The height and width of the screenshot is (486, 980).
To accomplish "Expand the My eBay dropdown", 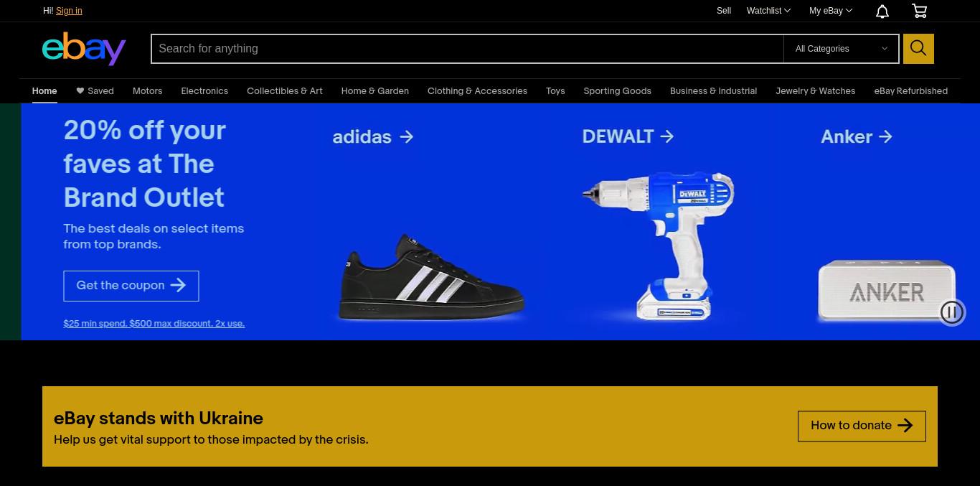I will point(831,11).
